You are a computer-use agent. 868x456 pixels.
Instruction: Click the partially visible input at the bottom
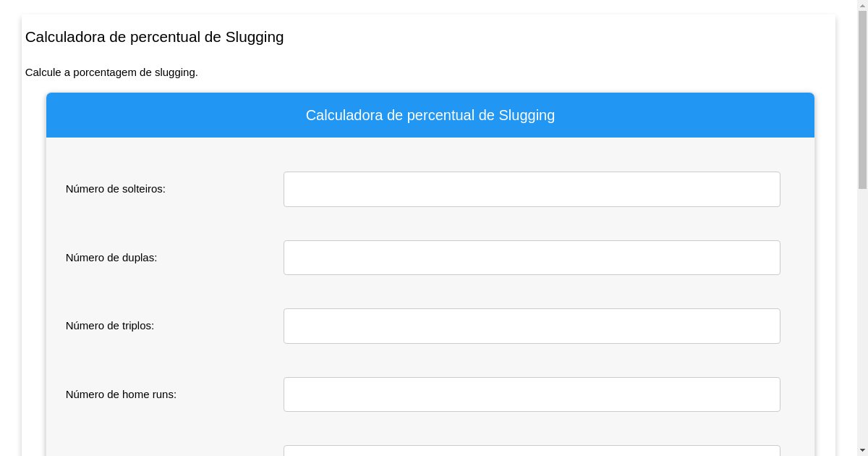click(x=532, y=452)
